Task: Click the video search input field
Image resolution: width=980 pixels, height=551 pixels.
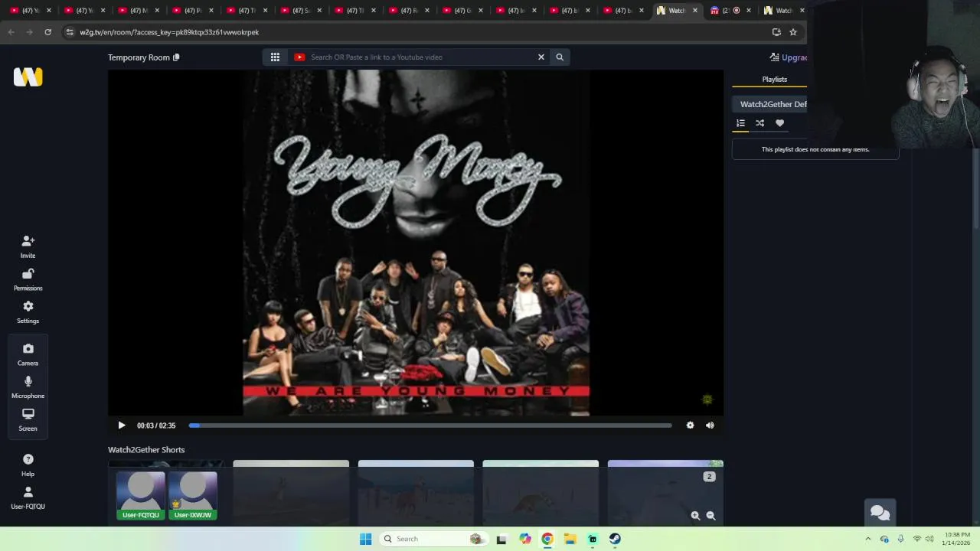Action: pos(420,57)
